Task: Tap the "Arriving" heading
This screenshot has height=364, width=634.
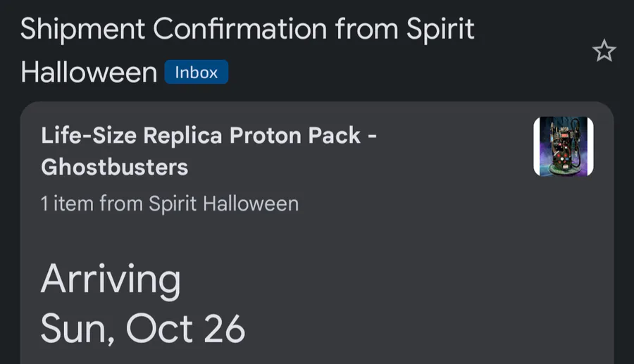Action: pyautogui.click(x=111, y=280)
